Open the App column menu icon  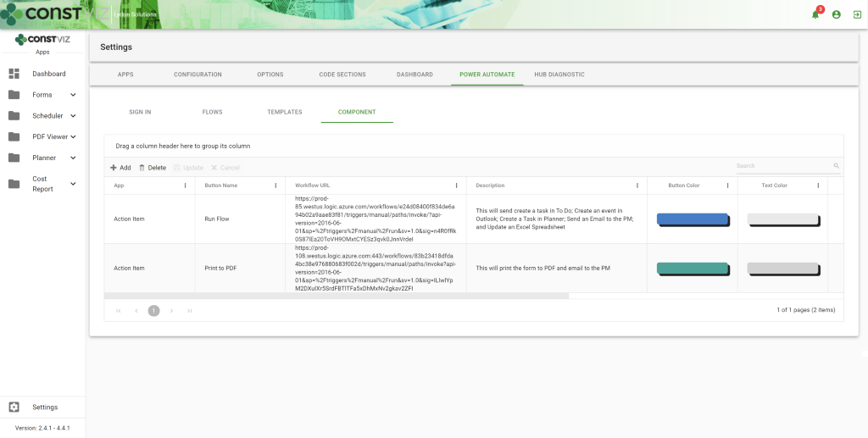click(185, 186)
